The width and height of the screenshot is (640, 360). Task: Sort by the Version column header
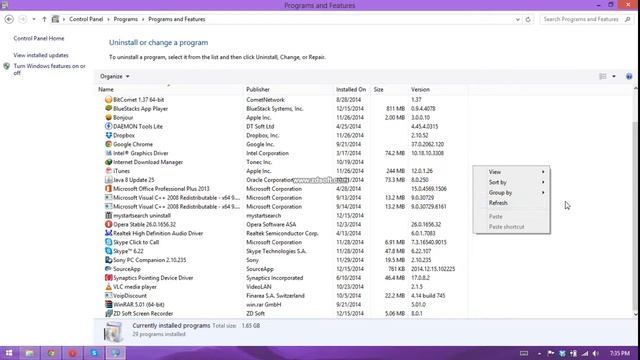click(x=438, y=89)
